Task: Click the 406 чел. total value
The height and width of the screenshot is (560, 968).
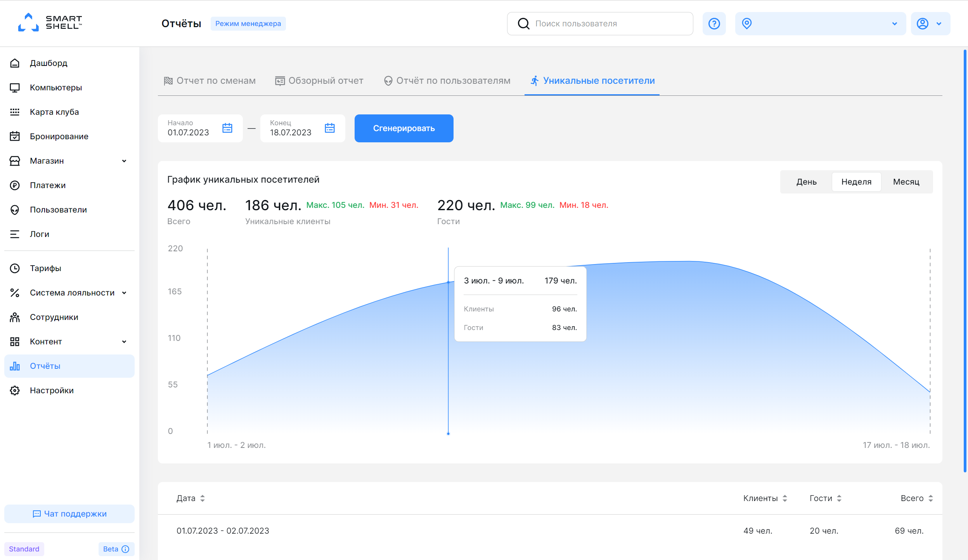Action: 197,205
